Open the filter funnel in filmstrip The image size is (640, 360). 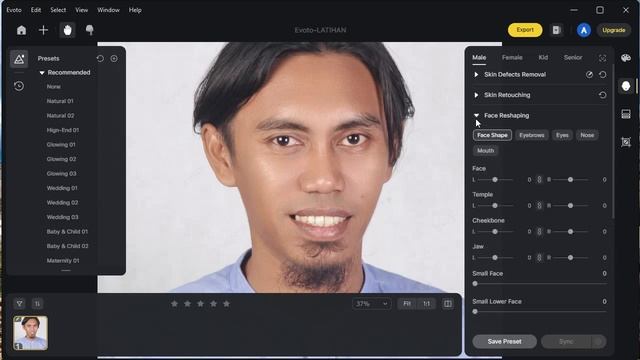19,304
